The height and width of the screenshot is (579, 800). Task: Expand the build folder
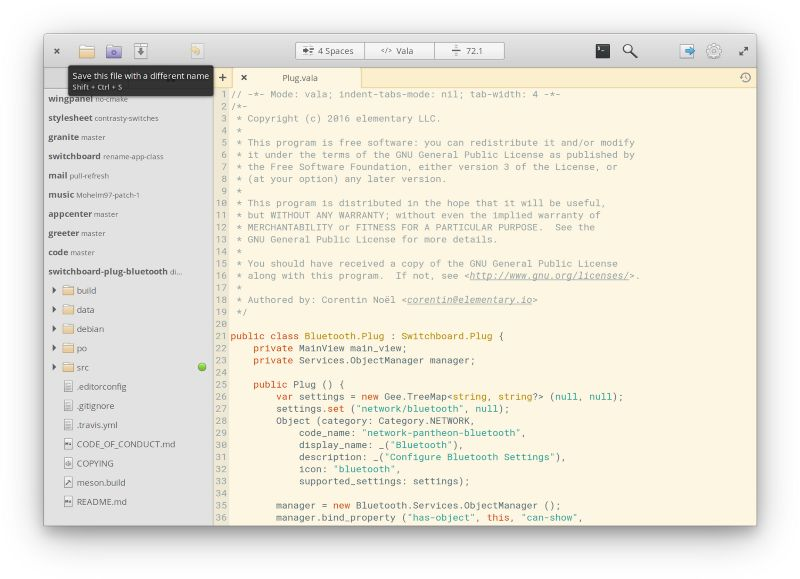tap(56, 290)
